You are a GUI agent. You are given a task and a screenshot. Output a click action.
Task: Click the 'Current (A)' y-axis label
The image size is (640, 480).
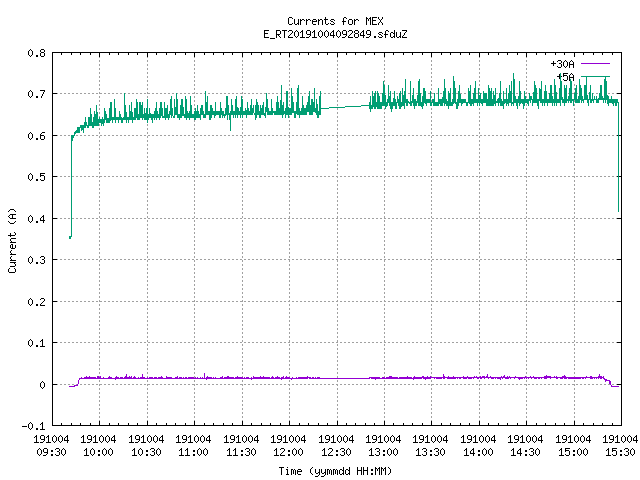point(12,240)
